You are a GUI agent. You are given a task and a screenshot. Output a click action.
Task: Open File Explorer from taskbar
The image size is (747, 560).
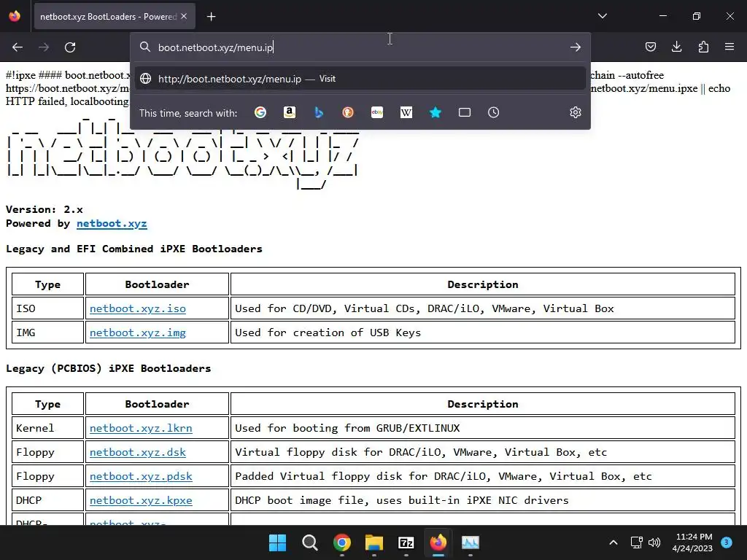(x=374, y=542)
